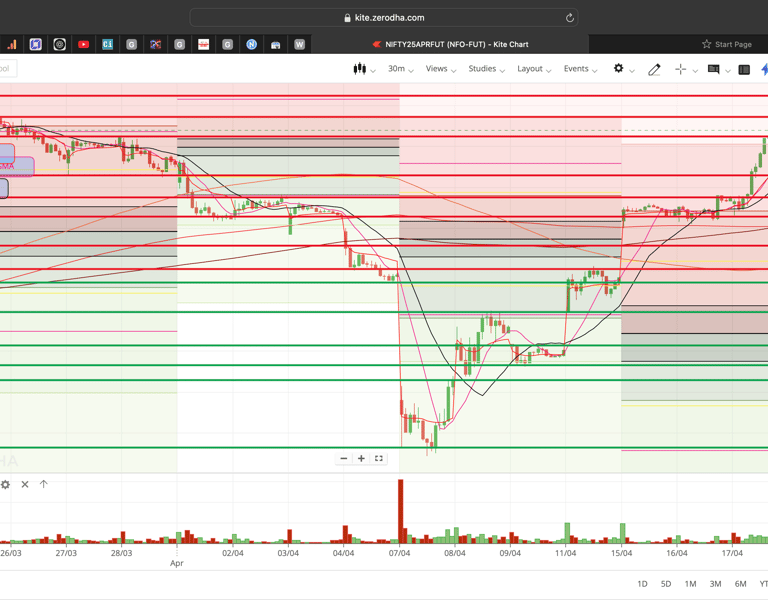Click the tallest red volume bar
This screenshot has width=768, height=600.
point(400,511)
